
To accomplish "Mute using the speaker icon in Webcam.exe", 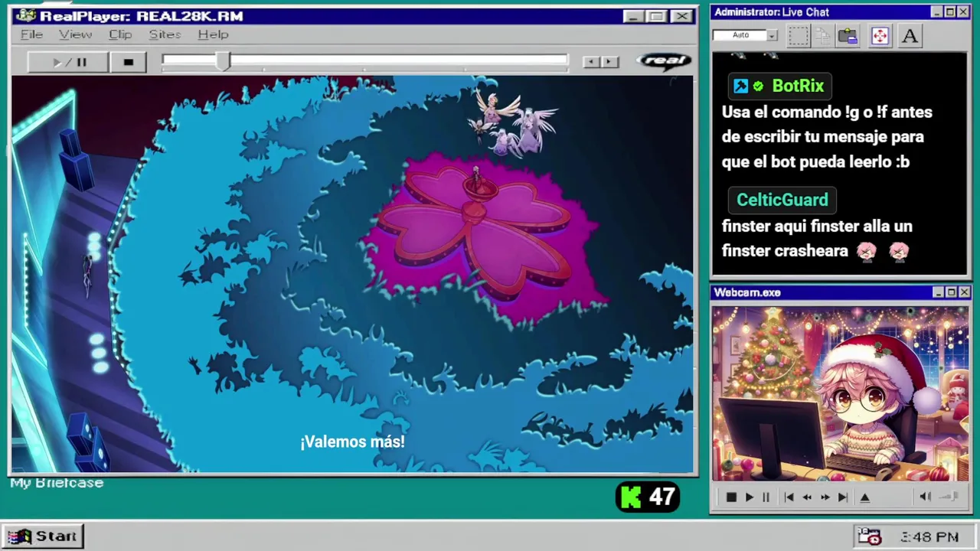I will [925, 497].
